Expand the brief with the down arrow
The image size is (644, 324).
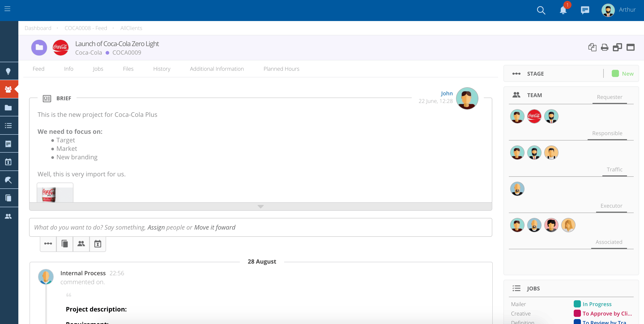point(260,207)
